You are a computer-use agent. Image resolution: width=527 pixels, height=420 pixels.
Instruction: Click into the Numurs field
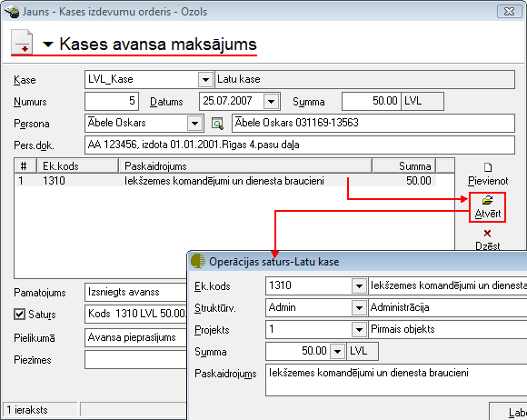tap(112, 101)
